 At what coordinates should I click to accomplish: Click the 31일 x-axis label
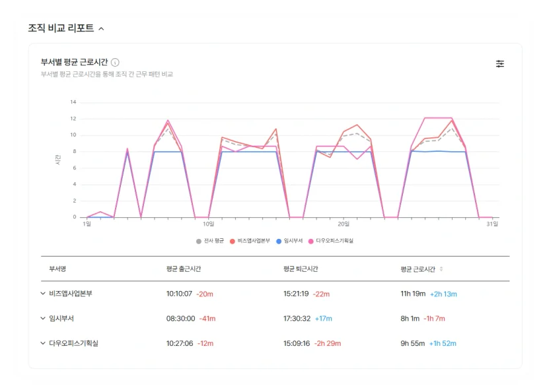492,224
